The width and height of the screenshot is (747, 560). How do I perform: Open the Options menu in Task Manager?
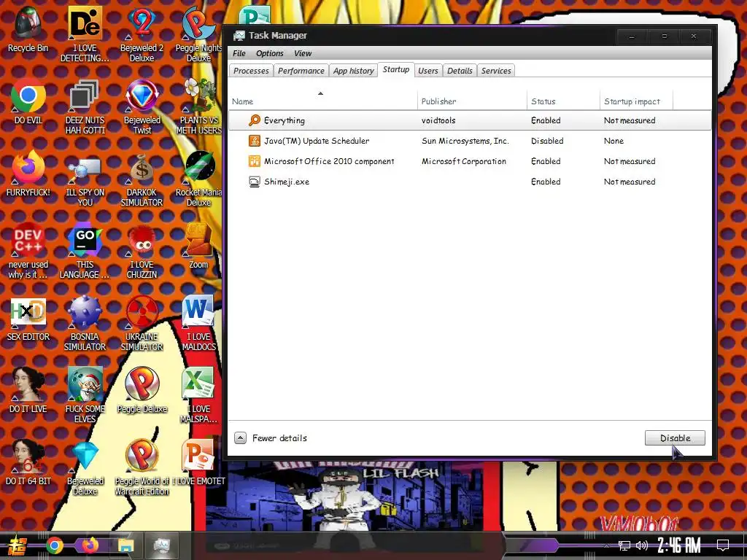[x=270, y=53]
